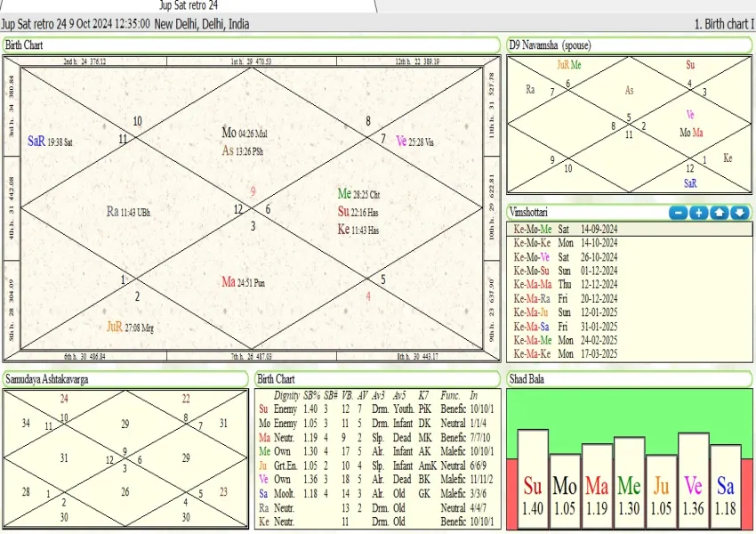Click the Venus bar in Shad Bala chart

pyautogui.click(x=693, y=481)
